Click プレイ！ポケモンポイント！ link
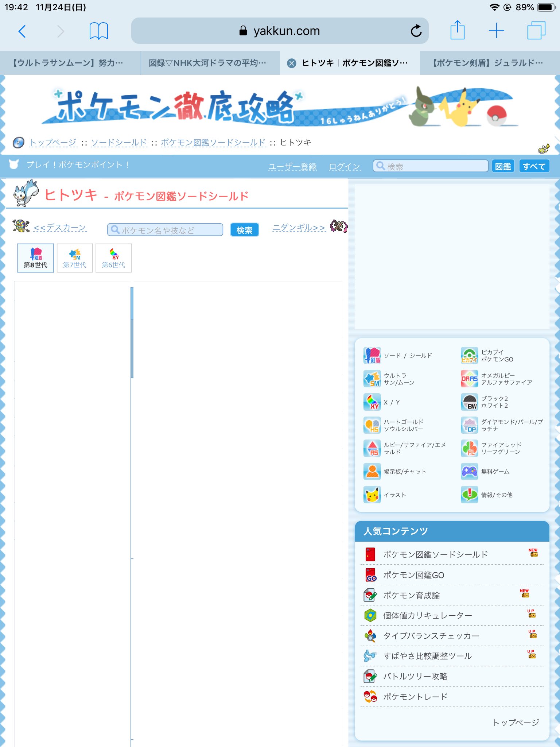 pos(78,165)
